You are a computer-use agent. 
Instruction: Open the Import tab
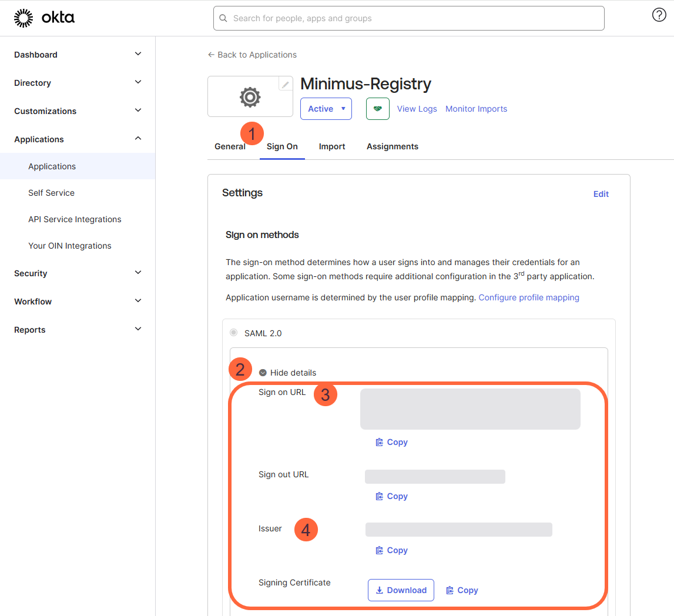pos(332,146)
